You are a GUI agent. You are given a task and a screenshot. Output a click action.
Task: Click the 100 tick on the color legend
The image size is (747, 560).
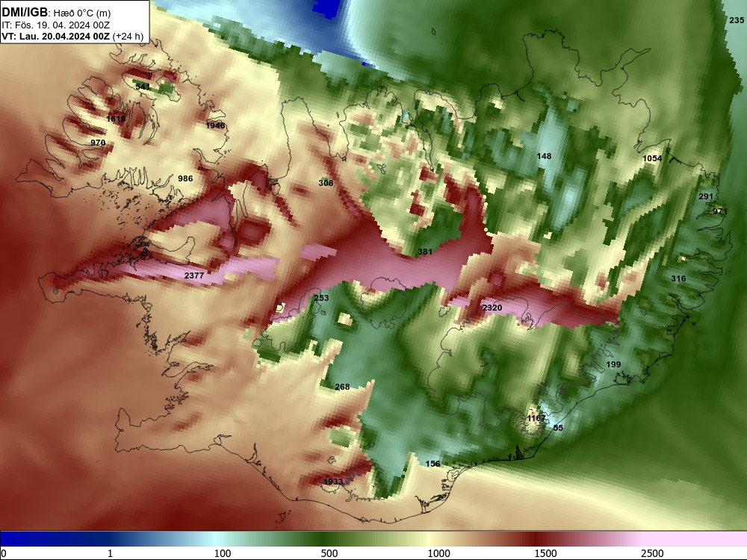pyautogui.click(x=223, y=553)
